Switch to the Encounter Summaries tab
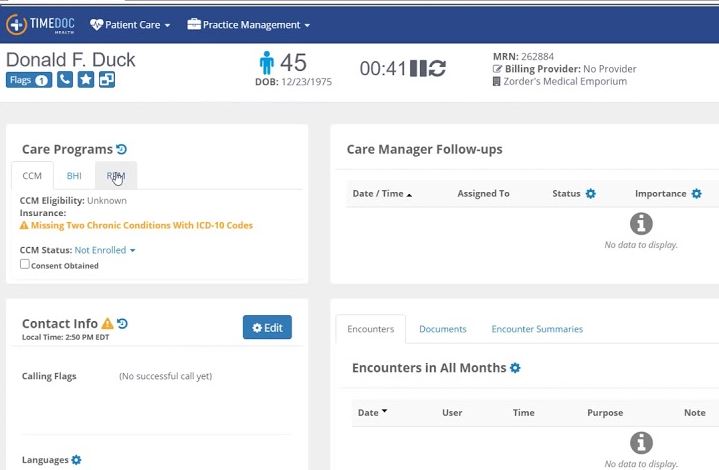This screenshot has height=470, width=719. click(537, 329)
